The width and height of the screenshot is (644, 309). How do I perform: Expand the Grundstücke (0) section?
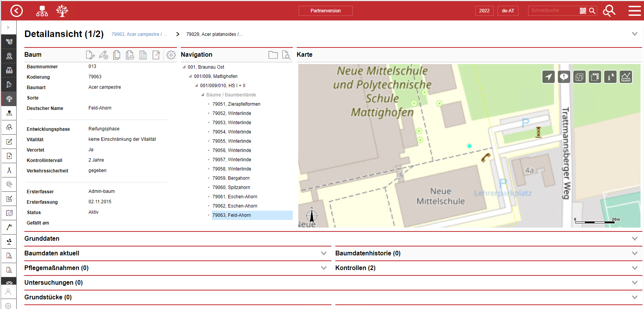point(634,297)
